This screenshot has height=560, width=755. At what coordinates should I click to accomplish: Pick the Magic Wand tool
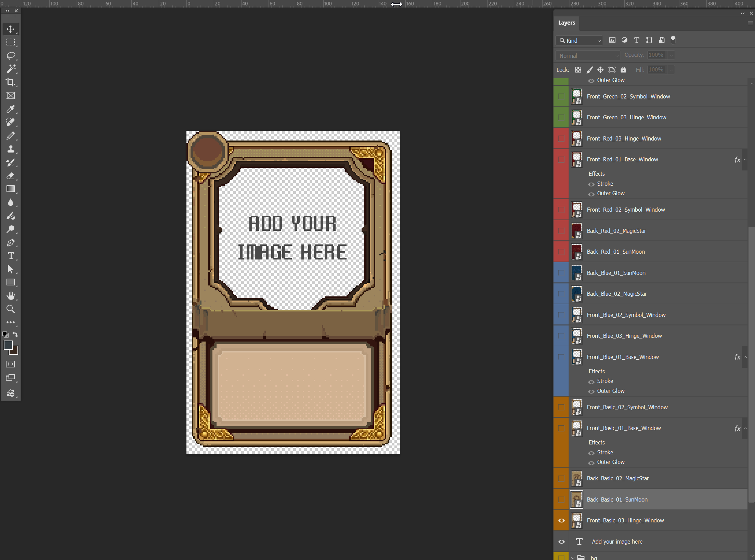pos(11,69)
